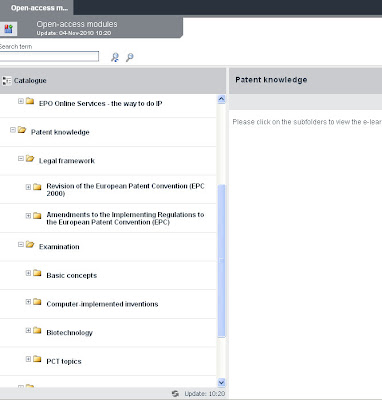
Task: Click the Update: 04-Nov-2010 10:20 header text
Action: click(x=74, y=33)
